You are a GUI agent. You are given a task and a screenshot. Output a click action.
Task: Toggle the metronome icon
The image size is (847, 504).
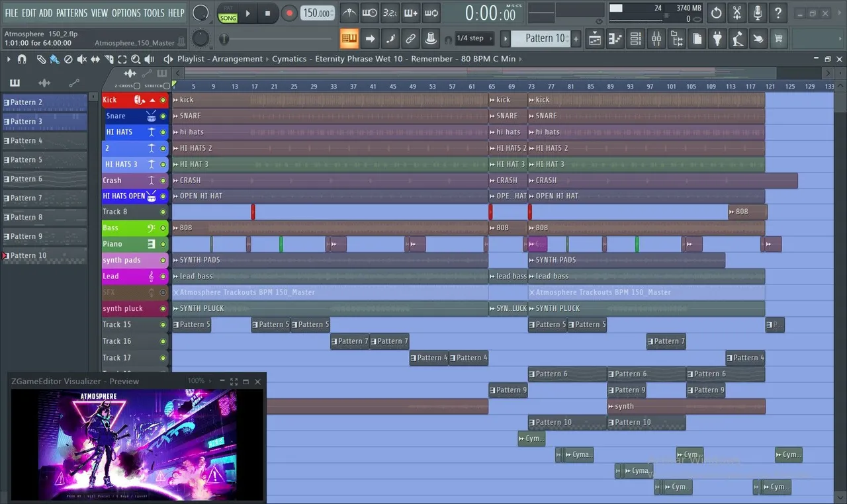click(349, 13)
